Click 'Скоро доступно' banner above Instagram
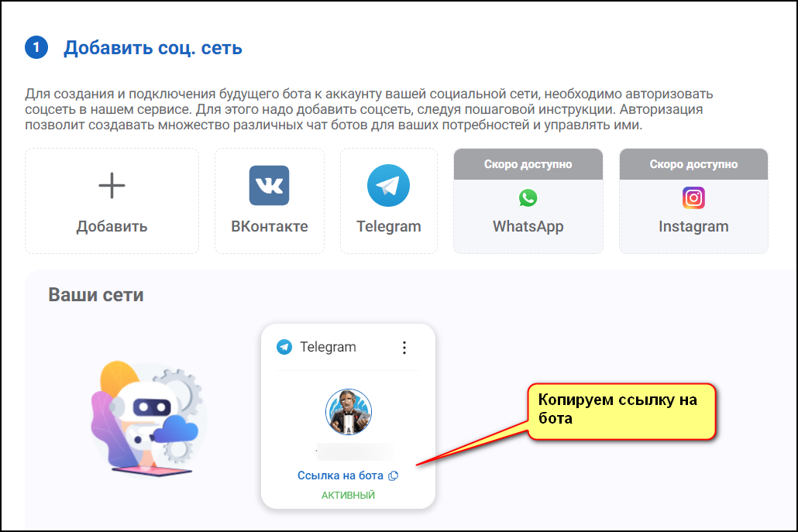798x532 pixels. (693, 164)
